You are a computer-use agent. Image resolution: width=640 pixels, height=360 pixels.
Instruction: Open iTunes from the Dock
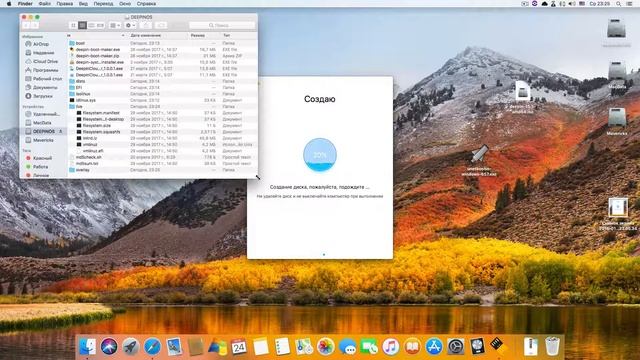pyautogui.click(x=391, y=347)
